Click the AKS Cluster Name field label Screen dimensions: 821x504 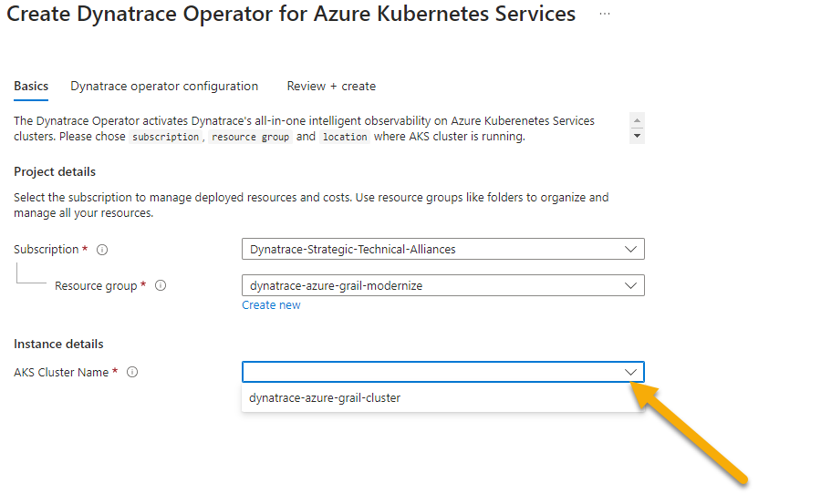tap(61, 373)
